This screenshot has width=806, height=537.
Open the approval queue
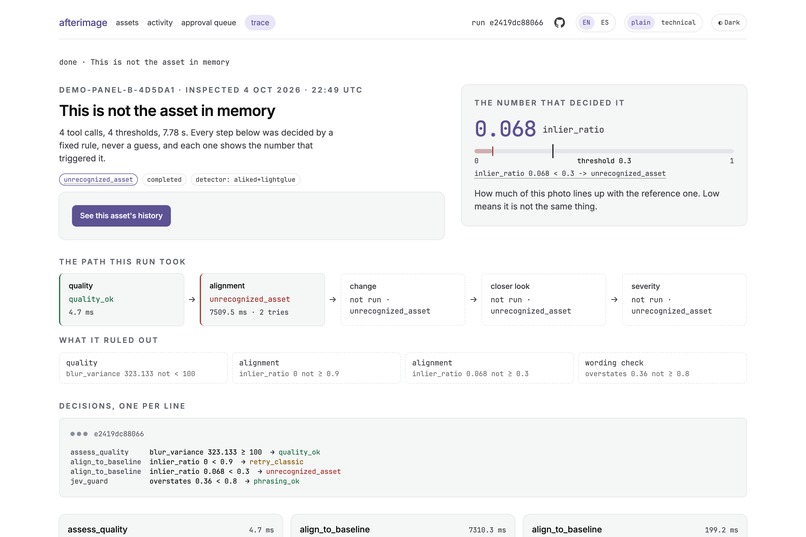pos(208,23)
